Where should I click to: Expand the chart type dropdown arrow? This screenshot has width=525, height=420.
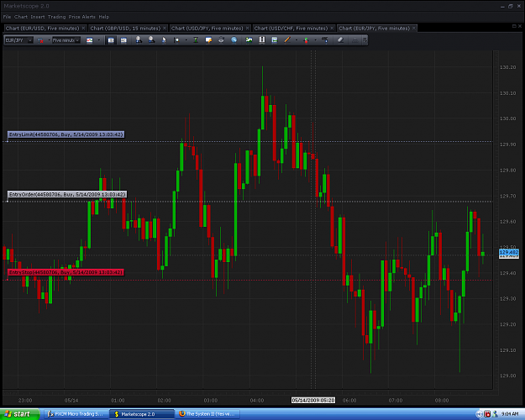[99, 40]
